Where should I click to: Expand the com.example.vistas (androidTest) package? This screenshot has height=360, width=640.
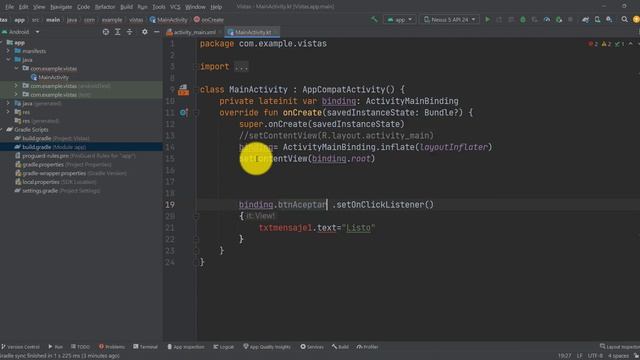tap(16, 86)
